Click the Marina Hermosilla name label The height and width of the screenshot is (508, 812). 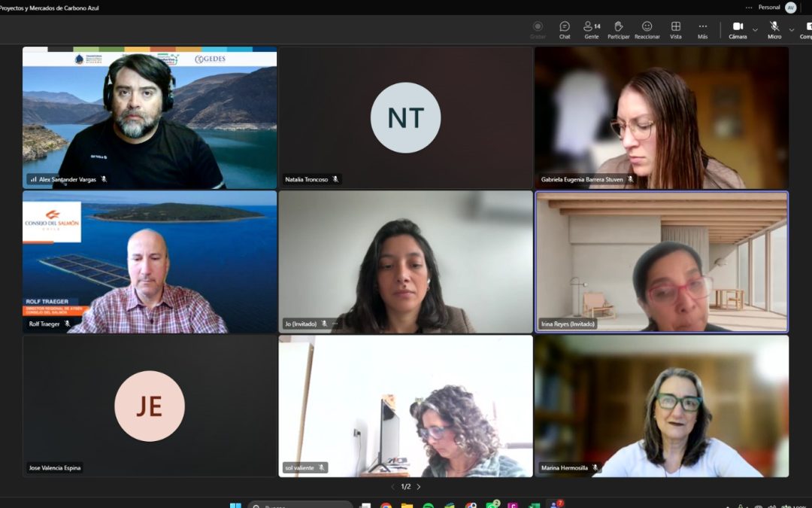[565, 467]
